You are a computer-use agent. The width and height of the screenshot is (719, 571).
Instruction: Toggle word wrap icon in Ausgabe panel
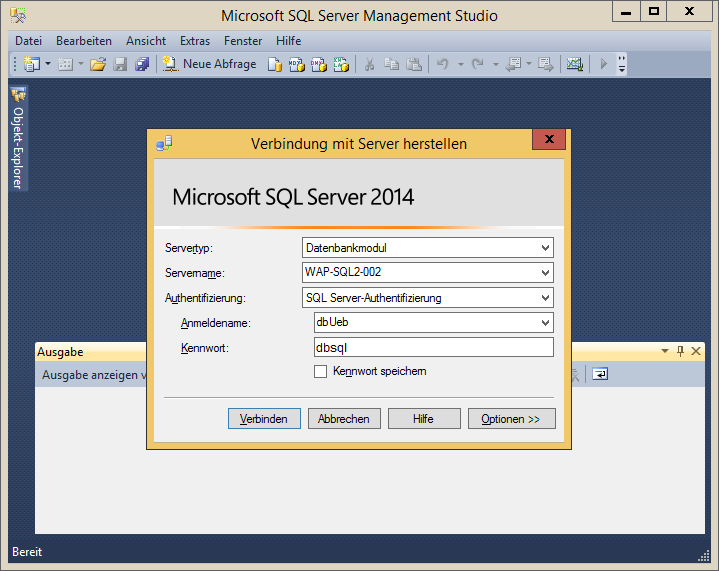[x=600, y=374]
